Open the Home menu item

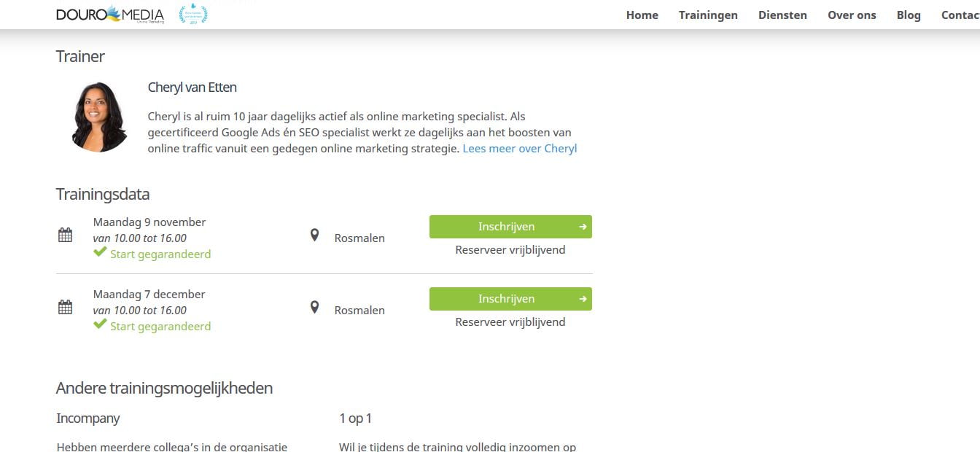click(x=642, y=15)
